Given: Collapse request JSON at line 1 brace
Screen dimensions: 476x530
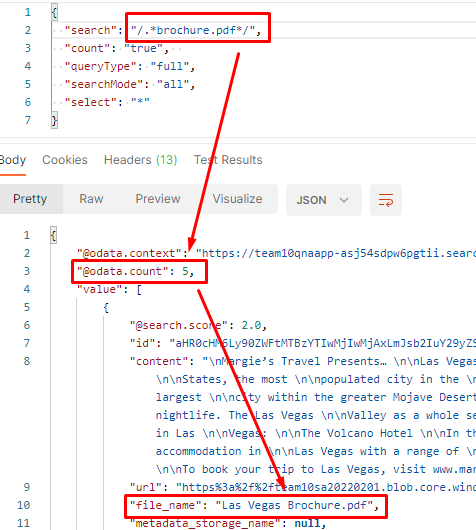Looking at the screenshot, I should [54, 13].
